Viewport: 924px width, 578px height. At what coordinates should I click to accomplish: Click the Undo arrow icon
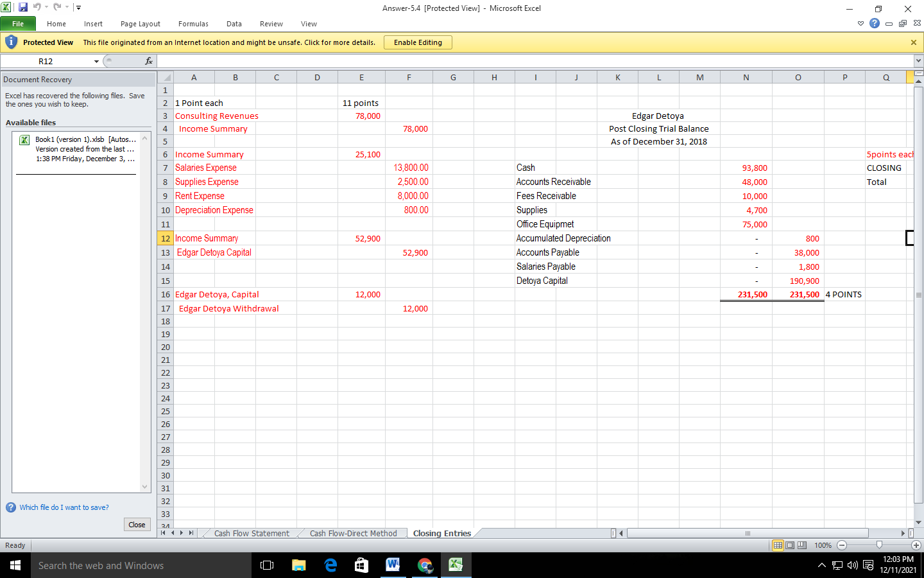tap(37, 8)
